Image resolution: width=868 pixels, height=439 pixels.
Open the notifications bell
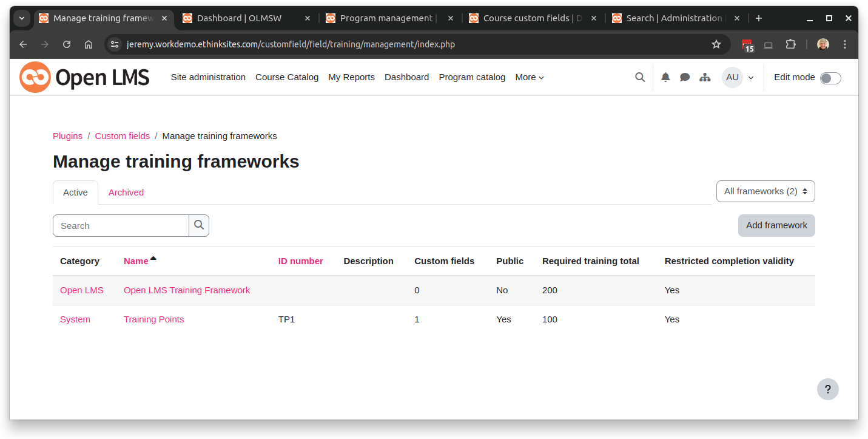pyautogui.click(x=665, y=77)
